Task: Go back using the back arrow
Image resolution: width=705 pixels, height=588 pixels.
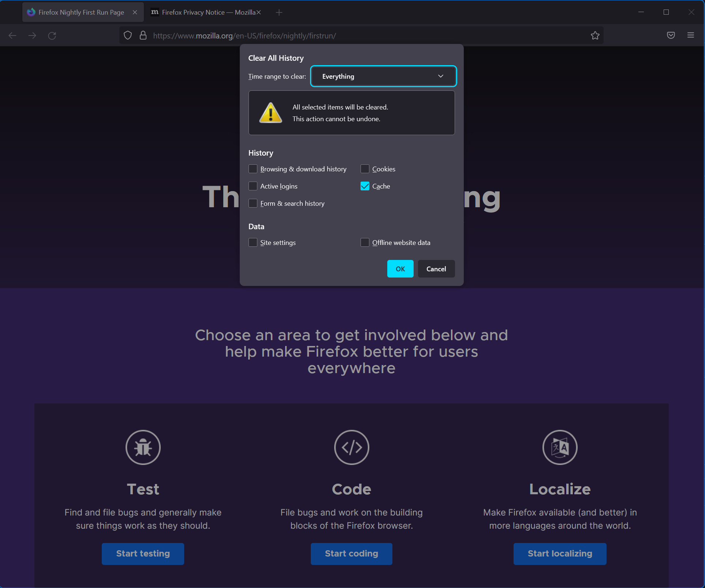Action: [12, 36]
